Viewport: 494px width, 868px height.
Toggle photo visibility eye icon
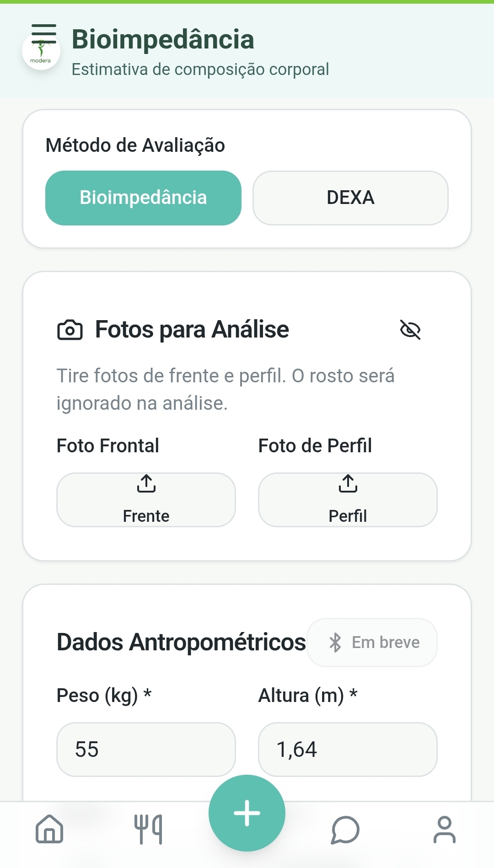(x=410, y=330)
